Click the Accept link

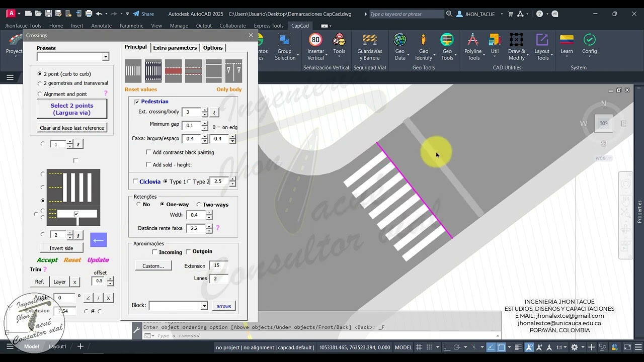tap(47, 260)
